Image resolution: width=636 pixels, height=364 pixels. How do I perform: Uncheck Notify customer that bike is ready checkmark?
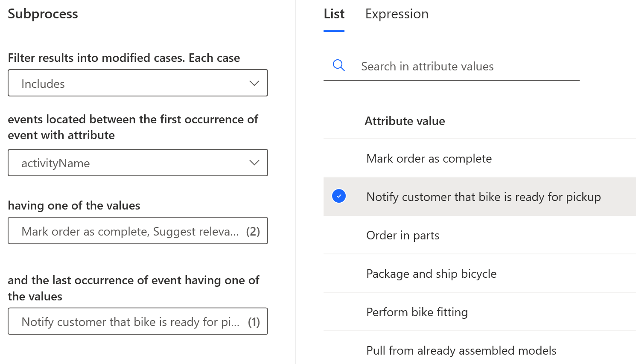coord(339,196)
